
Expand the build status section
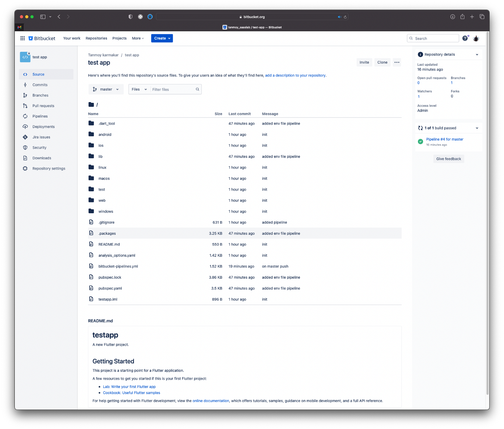[477, 128]
